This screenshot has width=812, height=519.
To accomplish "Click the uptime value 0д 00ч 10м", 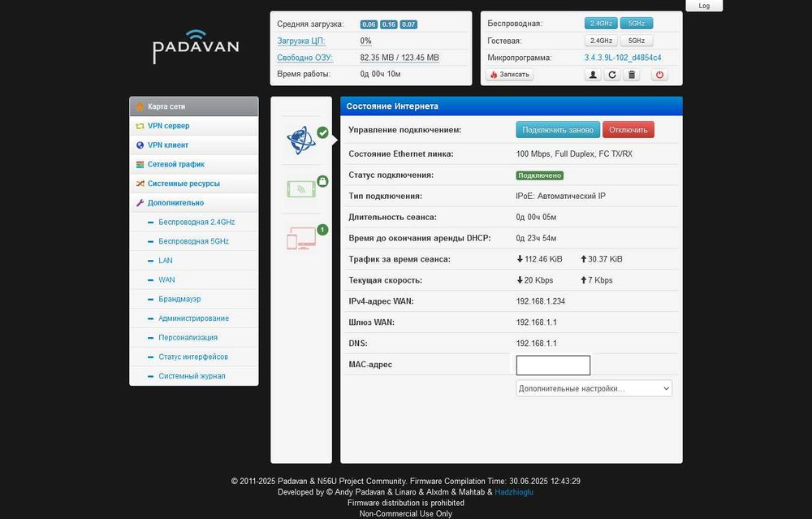I will 380,74.
